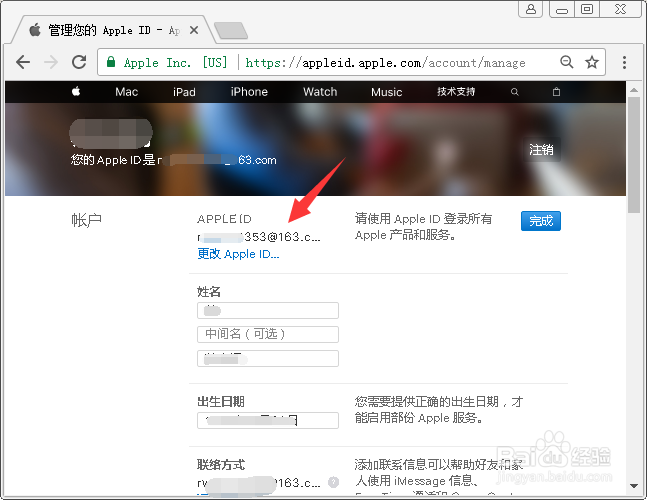The image size is (647, 500).
Task: Click the contact email under 联络方式
Action: click(259, 483)
